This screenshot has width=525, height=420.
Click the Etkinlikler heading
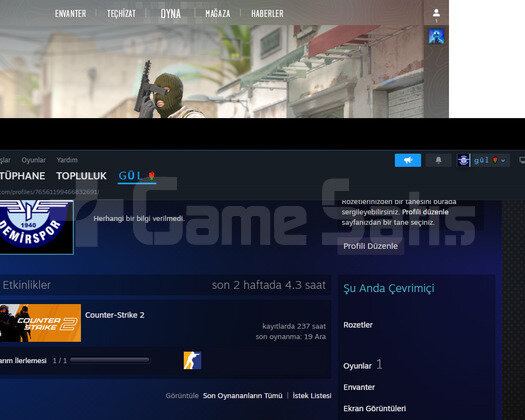click(x=27, y=285)
